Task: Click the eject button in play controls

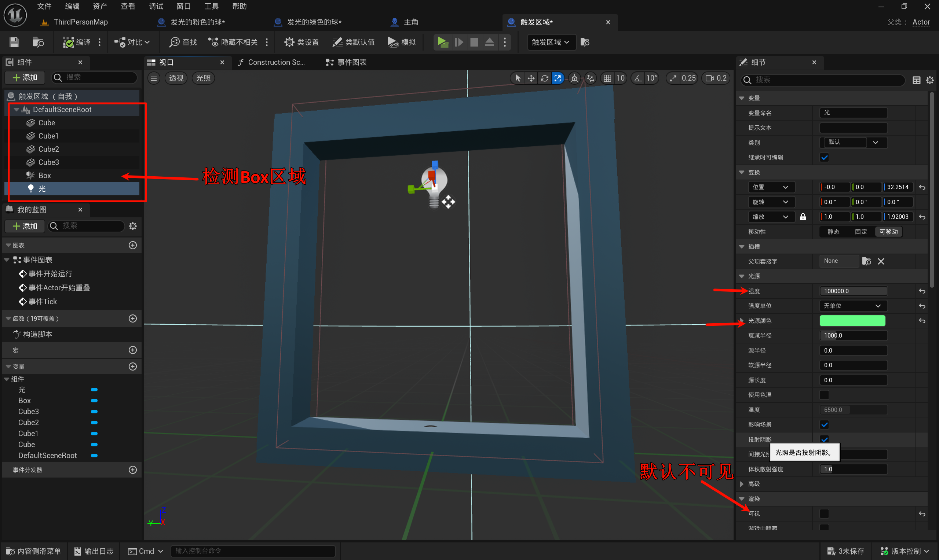Action: 490,42
